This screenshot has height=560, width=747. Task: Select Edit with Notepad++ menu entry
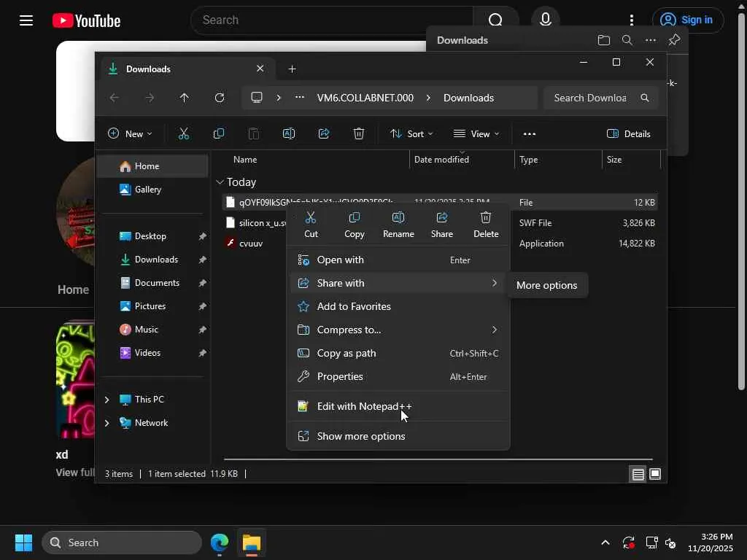point(364,406)
